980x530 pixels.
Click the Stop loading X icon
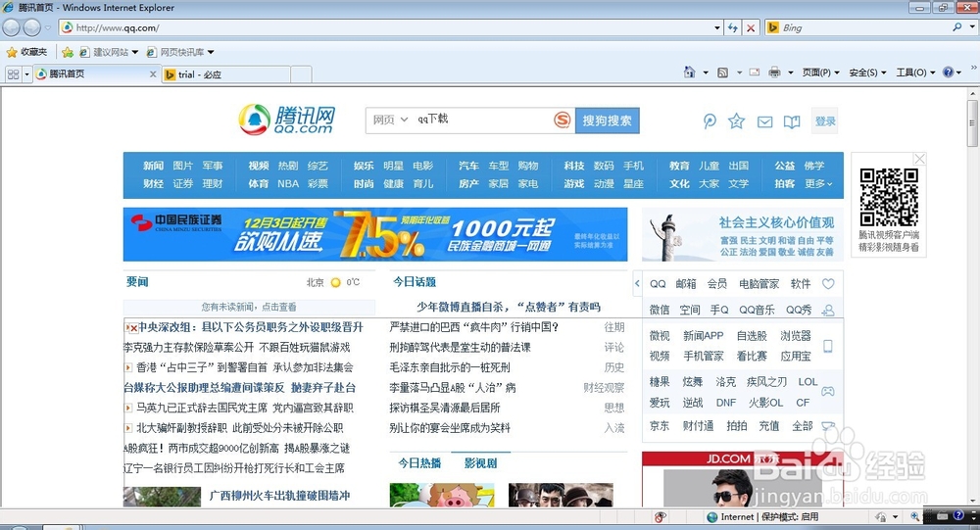[751, 27]
